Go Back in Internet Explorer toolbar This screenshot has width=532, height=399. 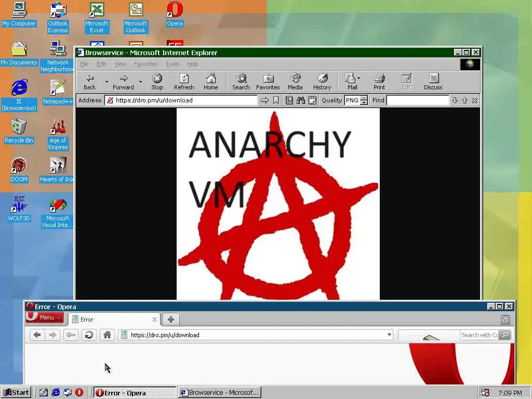pyautogui.click(x=89, y=82)
